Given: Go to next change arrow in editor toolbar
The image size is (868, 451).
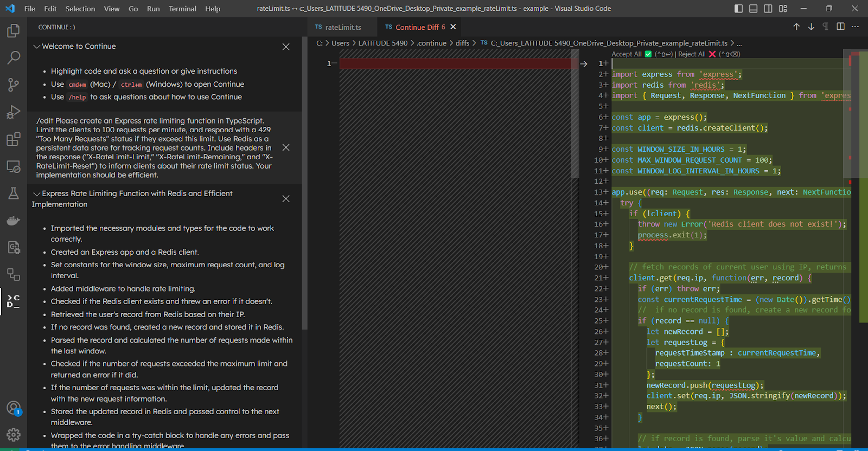Looking at the screenshot, I should 811,27.
